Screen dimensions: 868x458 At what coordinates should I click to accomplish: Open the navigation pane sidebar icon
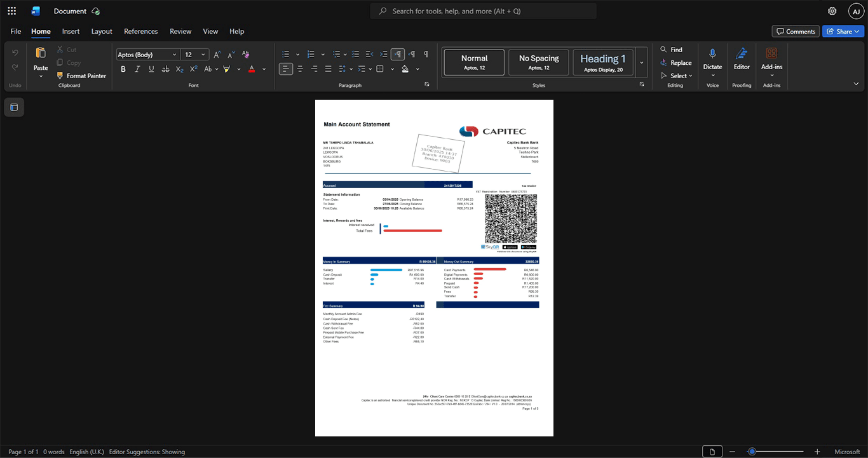coord(14,107)
